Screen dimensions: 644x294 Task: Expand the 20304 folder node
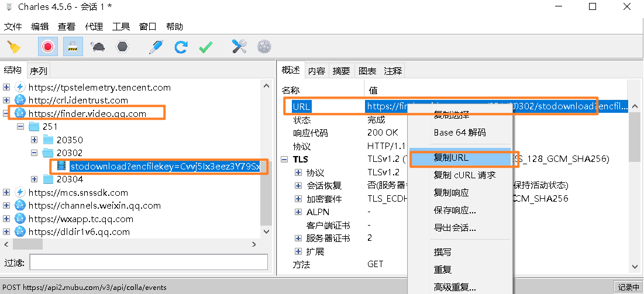point(35,179)
